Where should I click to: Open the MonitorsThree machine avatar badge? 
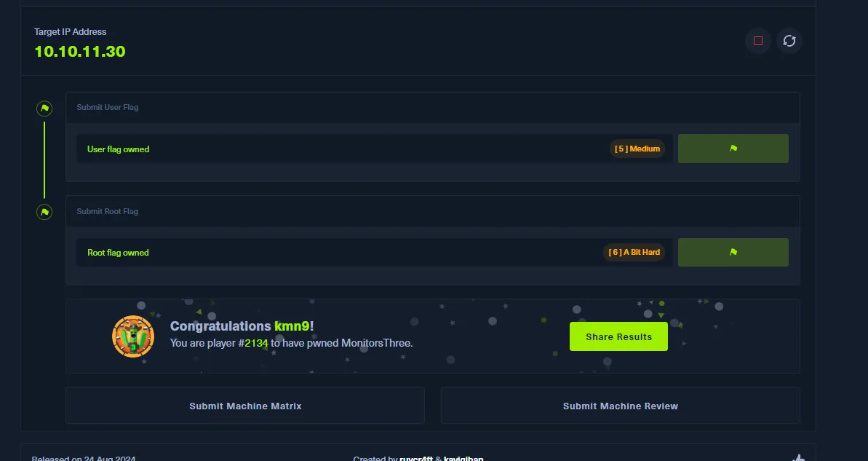click(x=133, y=336)
